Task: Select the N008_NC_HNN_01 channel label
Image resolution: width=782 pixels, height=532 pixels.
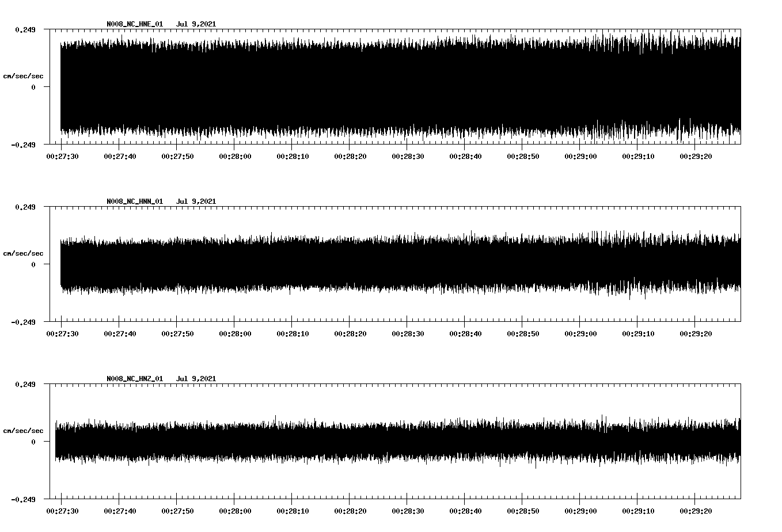Action: click(134, 202)
